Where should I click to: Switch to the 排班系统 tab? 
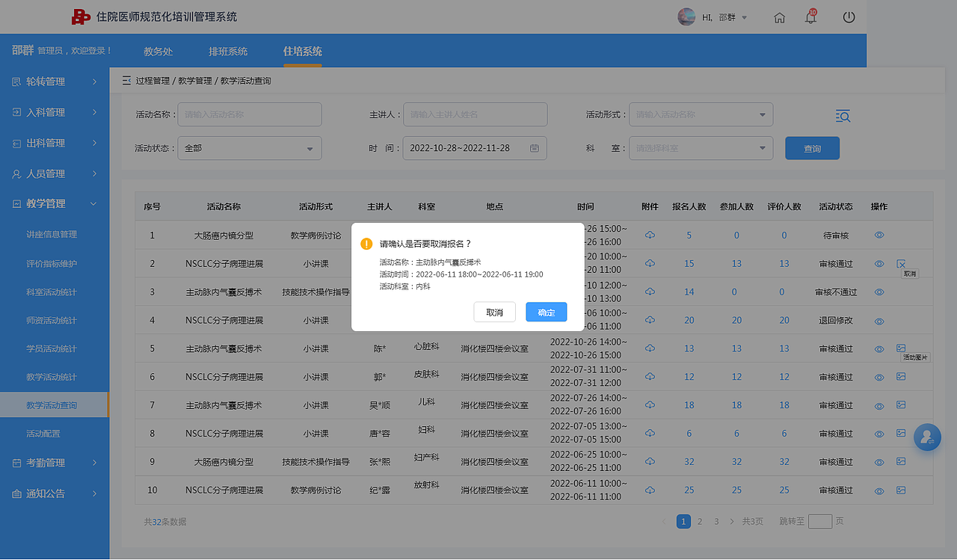228,52
